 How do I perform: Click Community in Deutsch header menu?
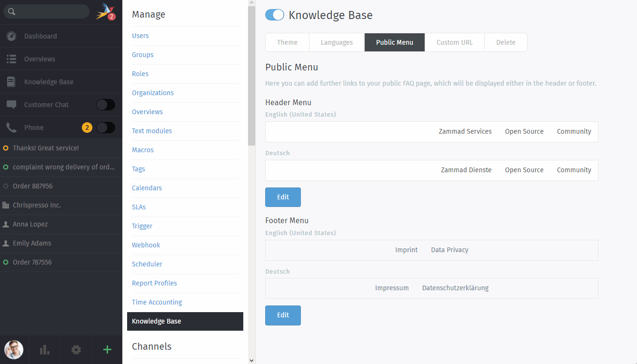click(x=574, y=170)
